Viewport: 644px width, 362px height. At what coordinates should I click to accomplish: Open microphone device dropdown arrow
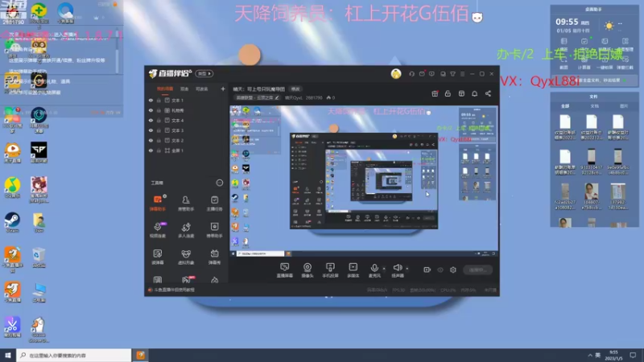(384, 269)
